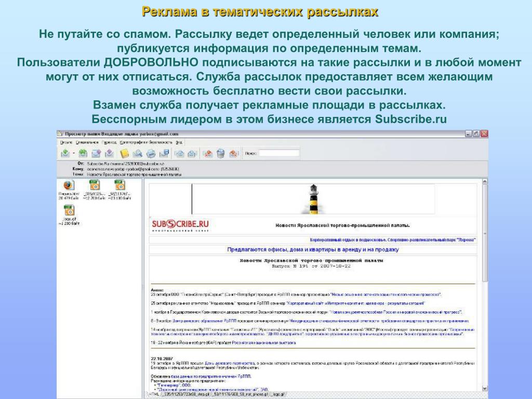Focus the Поиск search input field
This screenshot has width=532, height=399.
[279, 153]
